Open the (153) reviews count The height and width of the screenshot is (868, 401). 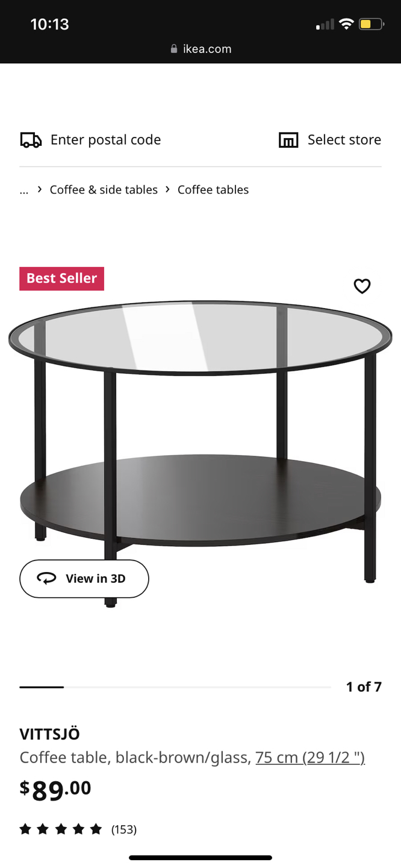124,830
